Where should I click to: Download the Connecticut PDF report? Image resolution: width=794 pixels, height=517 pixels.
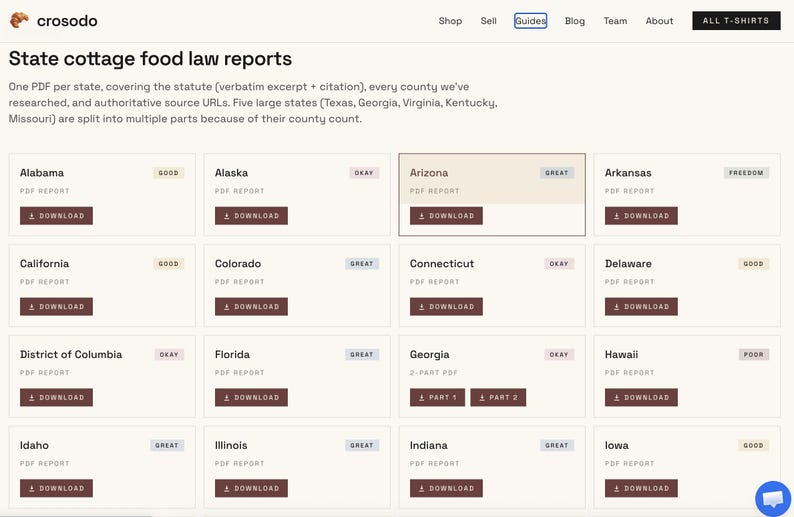[446, 306]
